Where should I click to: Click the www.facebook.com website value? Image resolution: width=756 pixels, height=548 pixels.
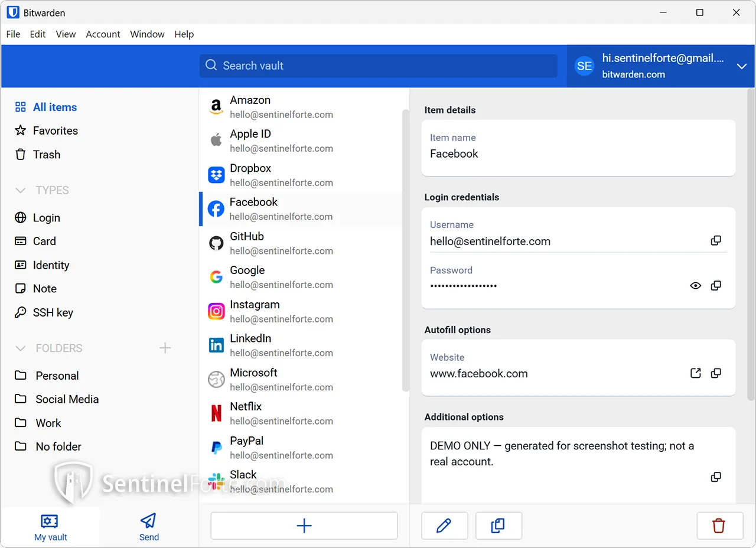click(x=479, y=373)
